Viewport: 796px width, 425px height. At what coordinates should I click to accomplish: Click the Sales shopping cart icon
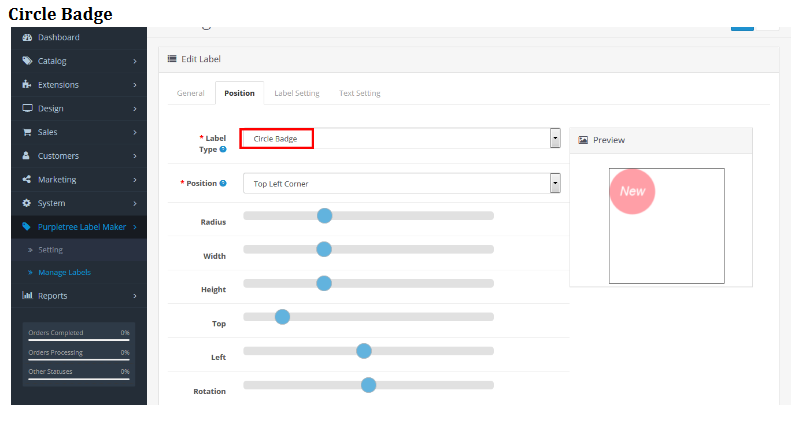pos(27,132)
